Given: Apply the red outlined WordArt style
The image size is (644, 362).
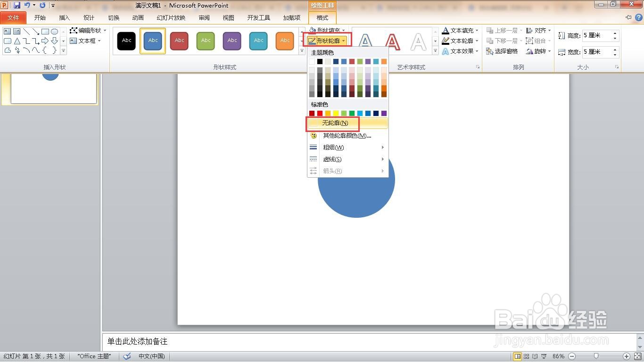Looking at the screenshot, I should pyautogui.click(x=392, y=41).
